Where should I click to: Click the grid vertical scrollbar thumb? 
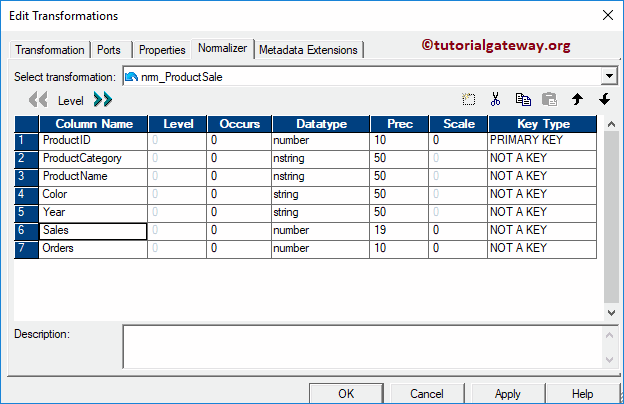click(x=611, y=217)
